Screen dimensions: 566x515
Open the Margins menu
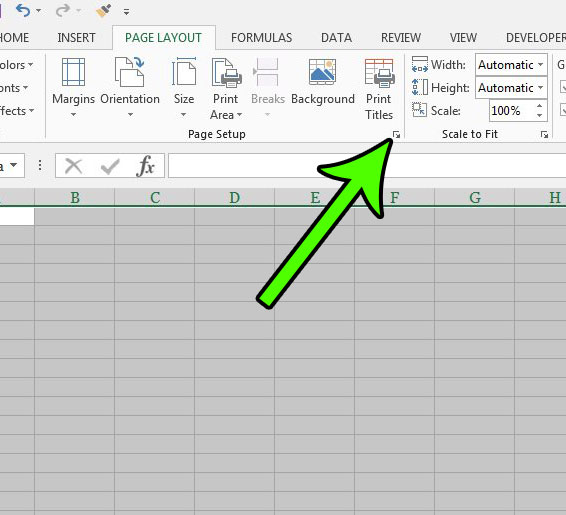(73, 87)
